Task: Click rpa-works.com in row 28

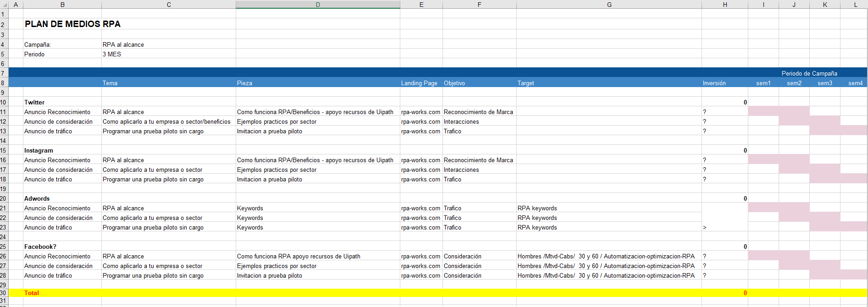Action: [421, 275]
